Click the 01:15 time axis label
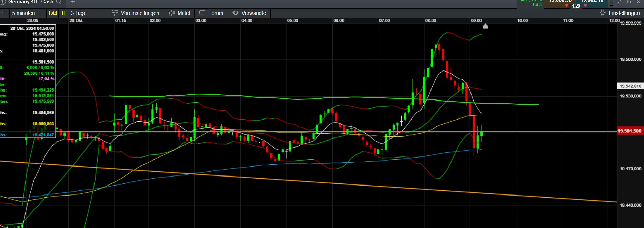The image size is (644, 228). [x=121, y=21]
